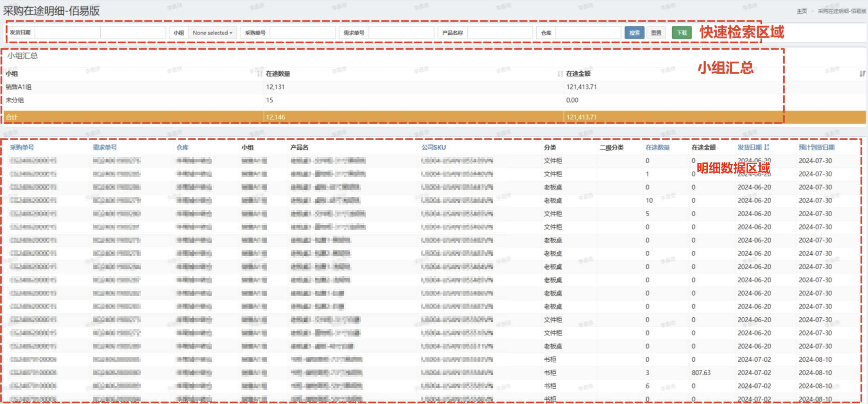Viewport: 868px width, 404px height.
Task: Open the 小组 None selected dropdown
Action: [212, 33]
